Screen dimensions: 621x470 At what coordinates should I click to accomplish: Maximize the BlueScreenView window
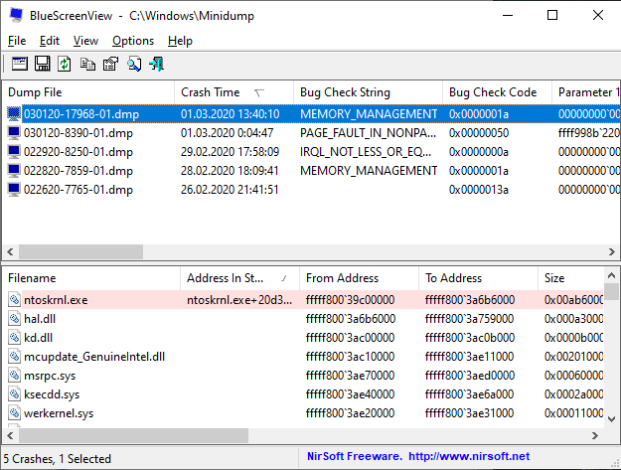[x=552, y=15]
